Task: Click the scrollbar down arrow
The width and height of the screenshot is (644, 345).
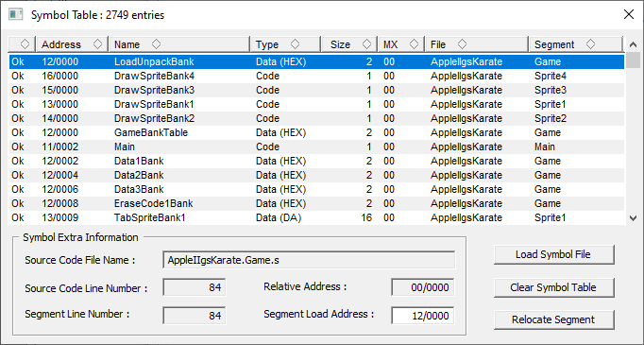Action: 633,218
